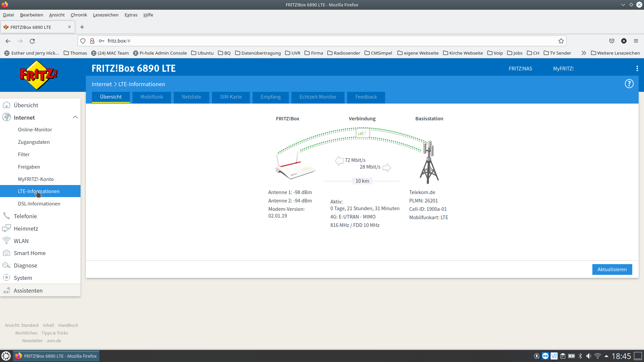The height and width of the screenshot is (362, 644).
Task: Open the volume control tray icon
Action: (x=589, y=356)
